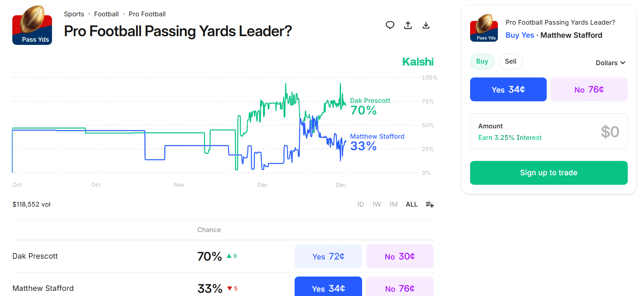Click the download icon
Viewport: 644px width, 296px height.
(426, 25)
